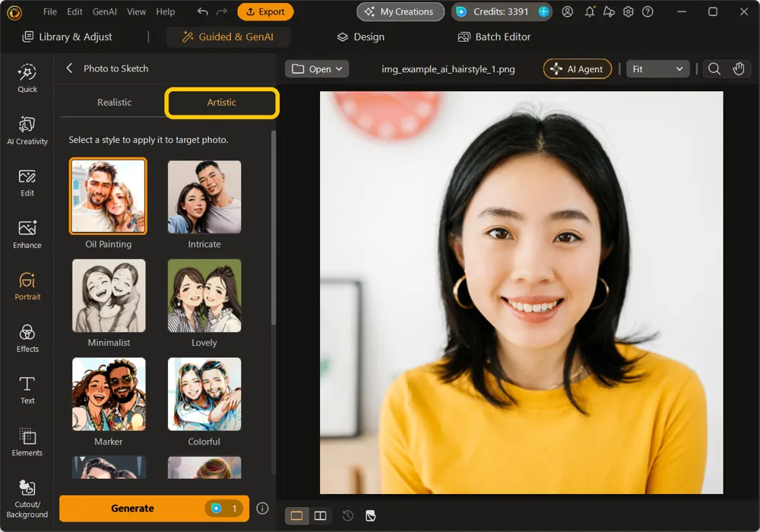Choose the Marker style thumbnail

click(109, 394)
